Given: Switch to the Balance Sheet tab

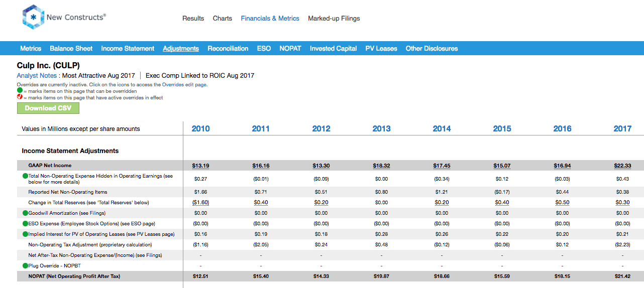Looking at the screenshot, I should click(71, 49).
